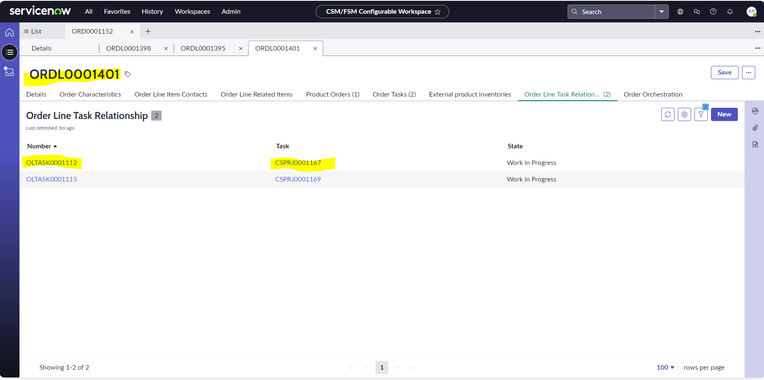Open the Details sub-tab of ORD0001152
764x380 pixels.
click(41, 49)
